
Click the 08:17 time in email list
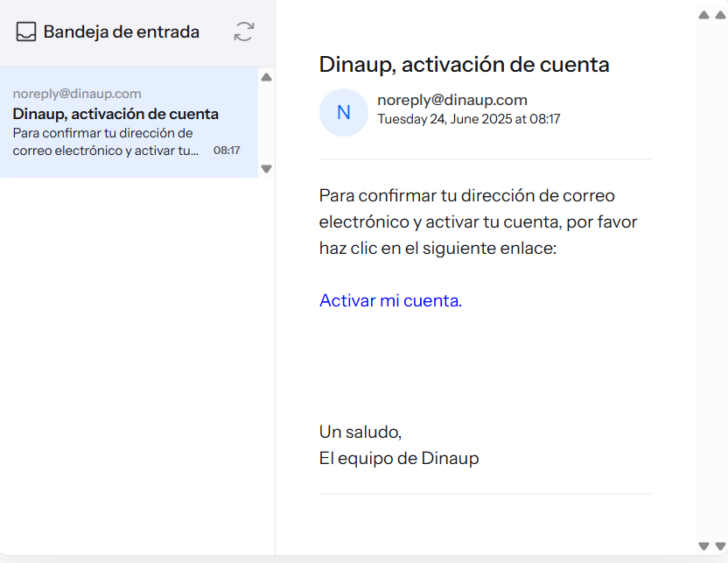(x=227, y=151)
